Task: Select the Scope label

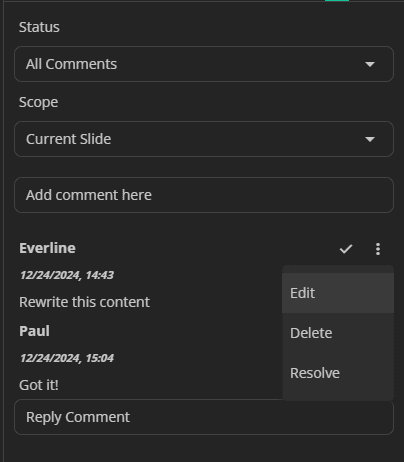Action: (38, 102)
